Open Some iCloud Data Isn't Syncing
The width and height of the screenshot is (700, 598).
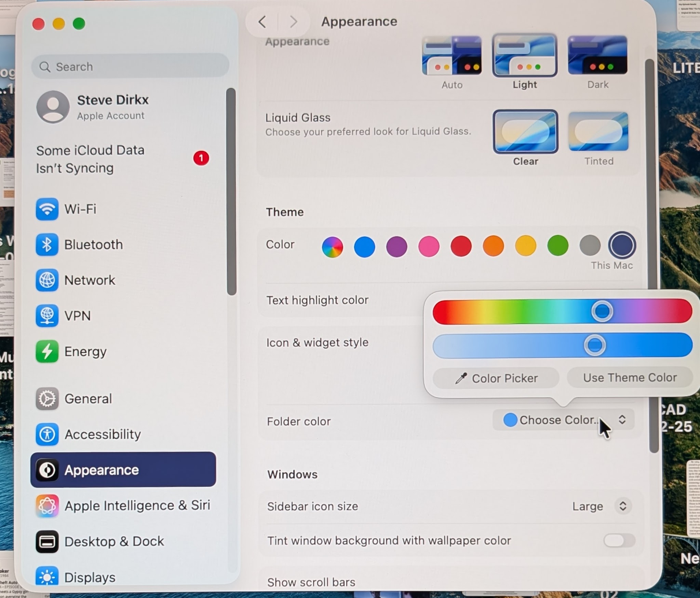tap(123, 159)
